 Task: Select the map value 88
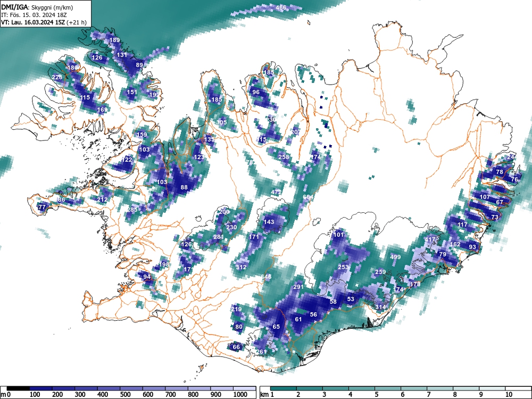(x=184, y=187)
